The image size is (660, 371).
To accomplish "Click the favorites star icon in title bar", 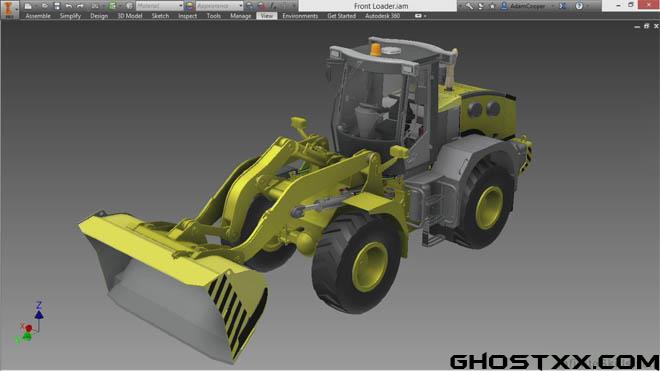I will [492, 6].
